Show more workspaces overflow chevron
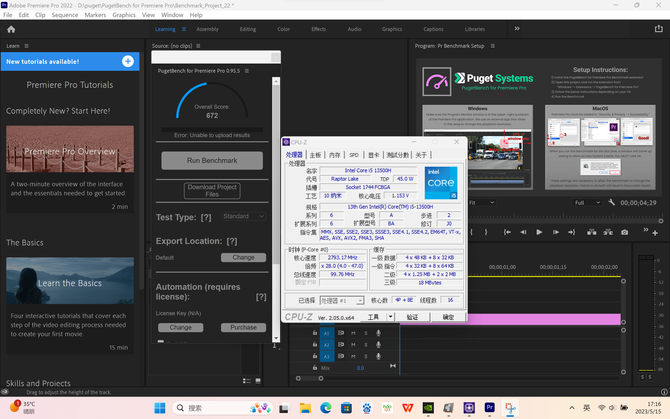 point(517,29)
